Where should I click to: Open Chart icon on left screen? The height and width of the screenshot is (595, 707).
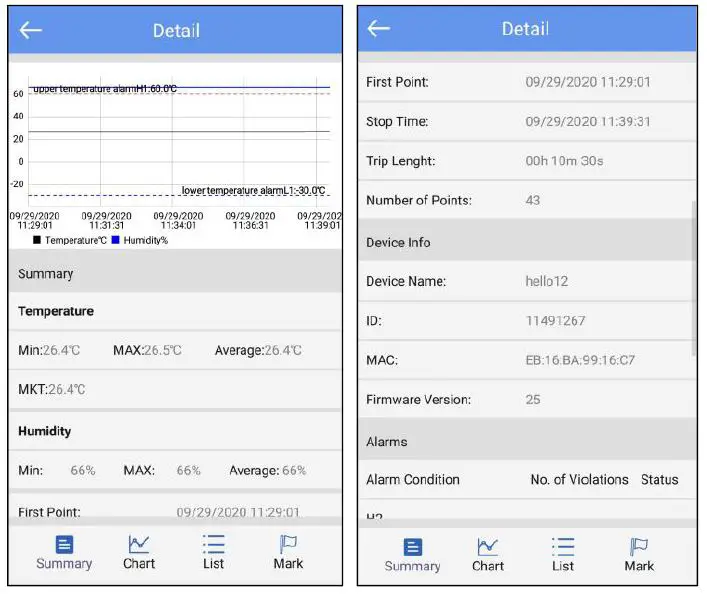138,544
